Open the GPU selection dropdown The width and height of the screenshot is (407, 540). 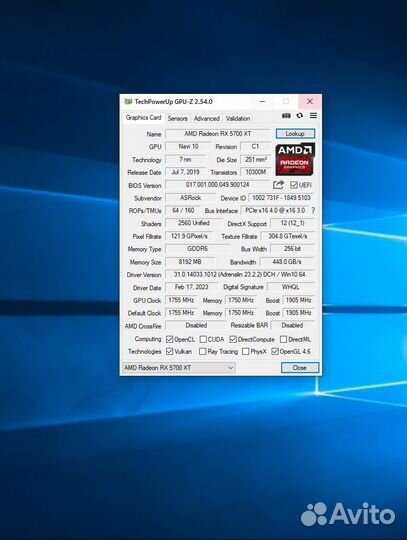[x=179, y=368]
